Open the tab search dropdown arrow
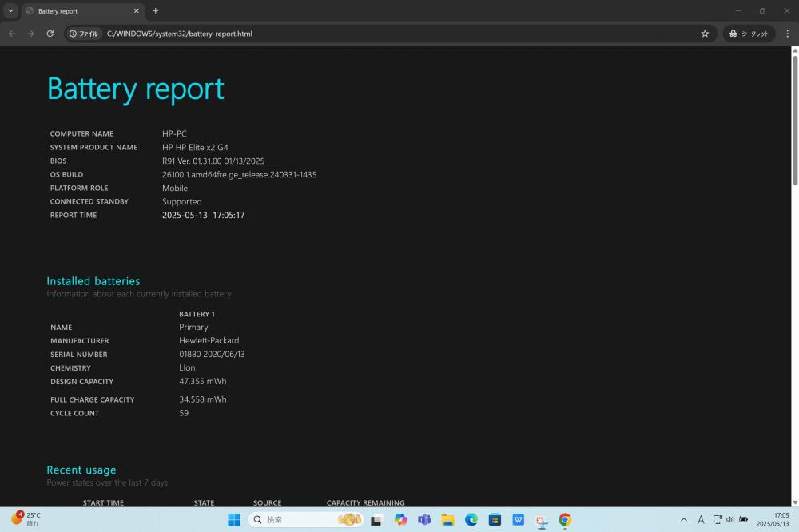The height and width of the screenshot is (532, 799). [10, 10]
